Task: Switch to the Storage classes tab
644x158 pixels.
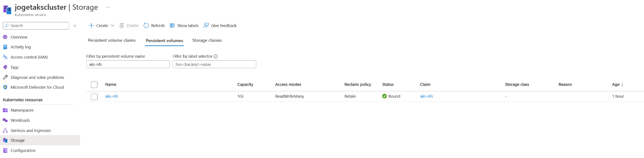Action: pyautogui.click(x=207, y=40)
